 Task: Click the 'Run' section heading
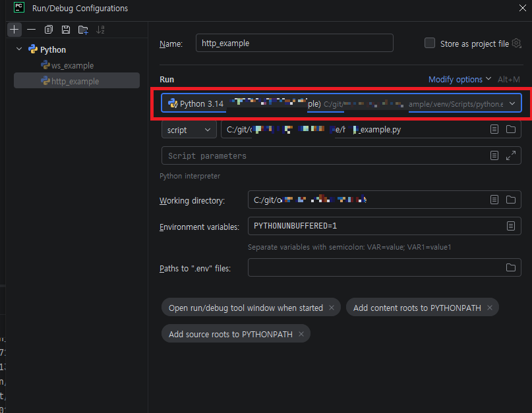click(167, 79)
